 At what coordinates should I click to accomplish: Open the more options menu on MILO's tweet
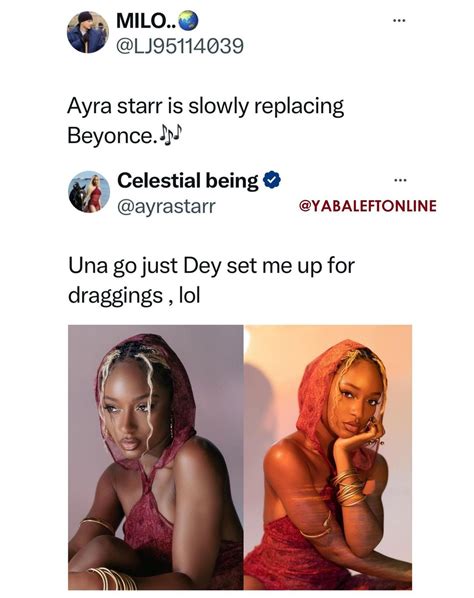tap(400, 21)
